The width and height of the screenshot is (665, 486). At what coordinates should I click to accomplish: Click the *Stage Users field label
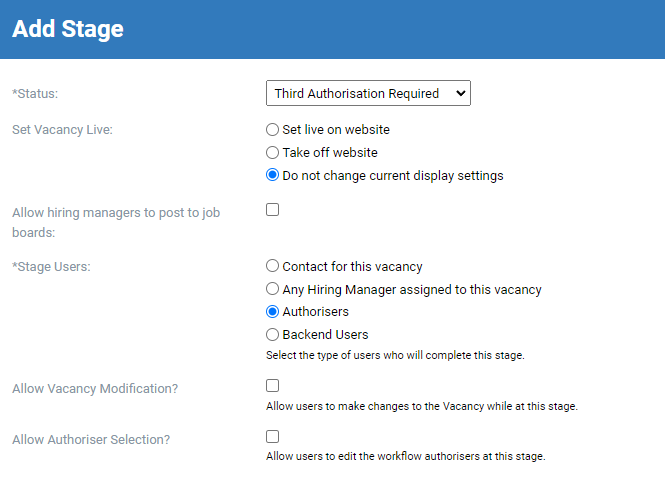point(51,267)
